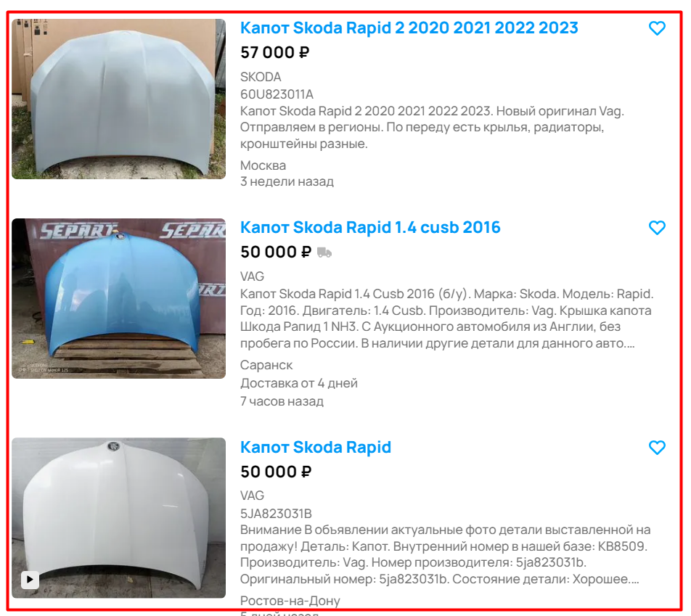Click part number 60U823011A
The width and height of the screenshot is (691, 616).
277,94
